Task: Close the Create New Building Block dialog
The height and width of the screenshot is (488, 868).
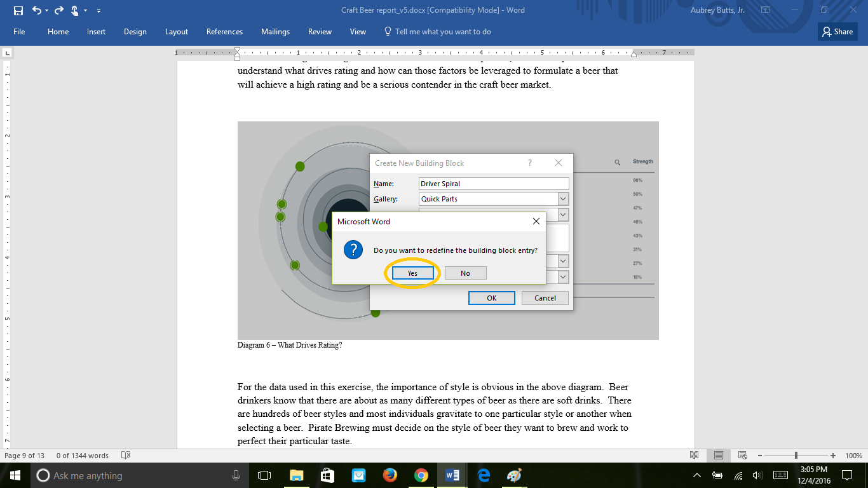Action: point(559,163)
